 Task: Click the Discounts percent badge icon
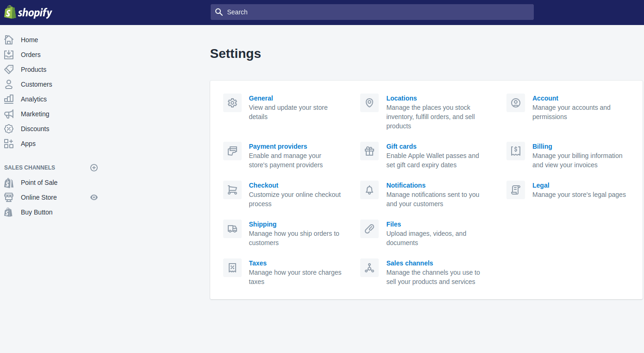pyautogui.click(x=9, y=129)
